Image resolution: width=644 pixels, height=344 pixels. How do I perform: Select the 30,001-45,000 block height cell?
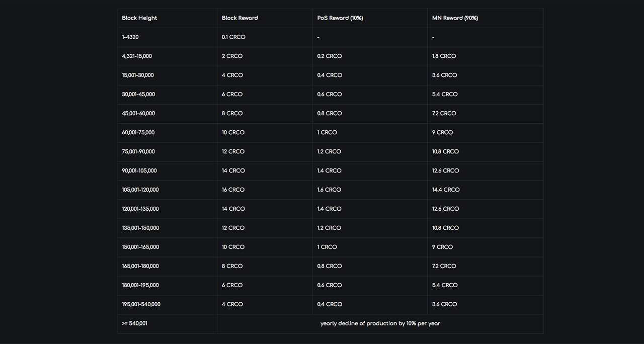click(167, 95)
